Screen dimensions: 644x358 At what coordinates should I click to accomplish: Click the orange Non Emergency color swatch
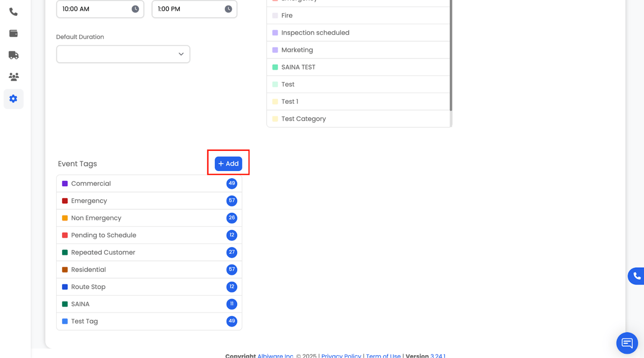point(65,218)
